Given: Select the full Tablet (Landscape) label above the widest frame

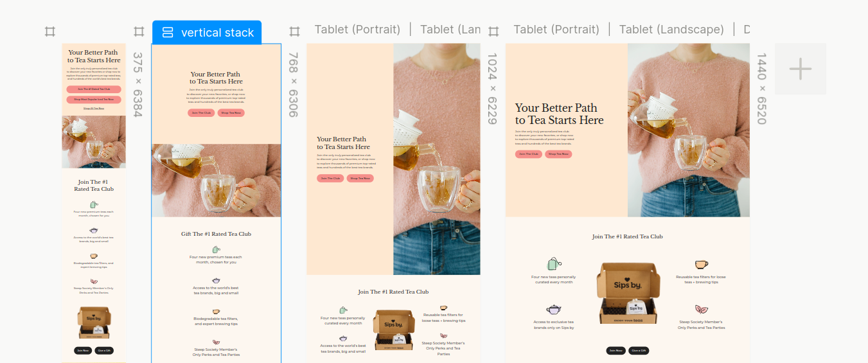Looking at the screenshot, I should click(x=671, y=29).
